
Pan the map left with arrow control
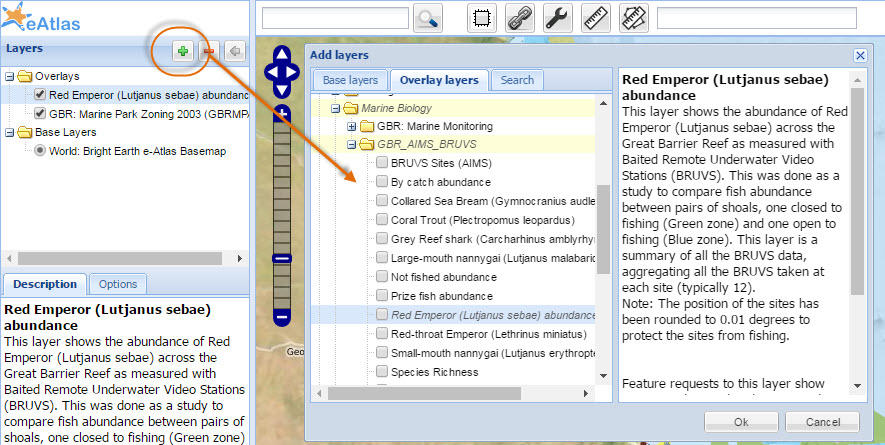tap(272, 72)
